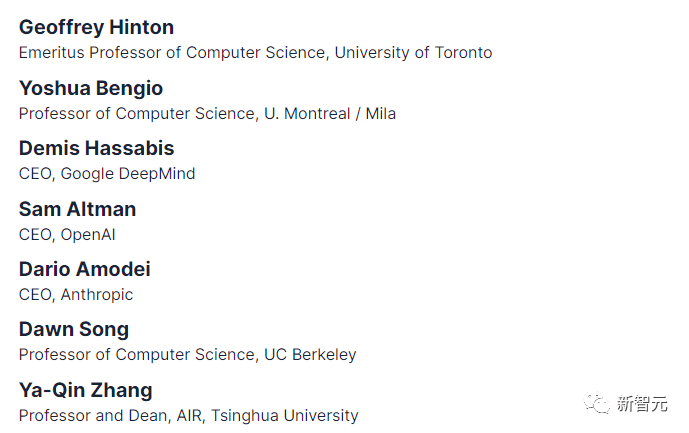Click the 'UC Berkeley' affiliation text

coord(310,355)
